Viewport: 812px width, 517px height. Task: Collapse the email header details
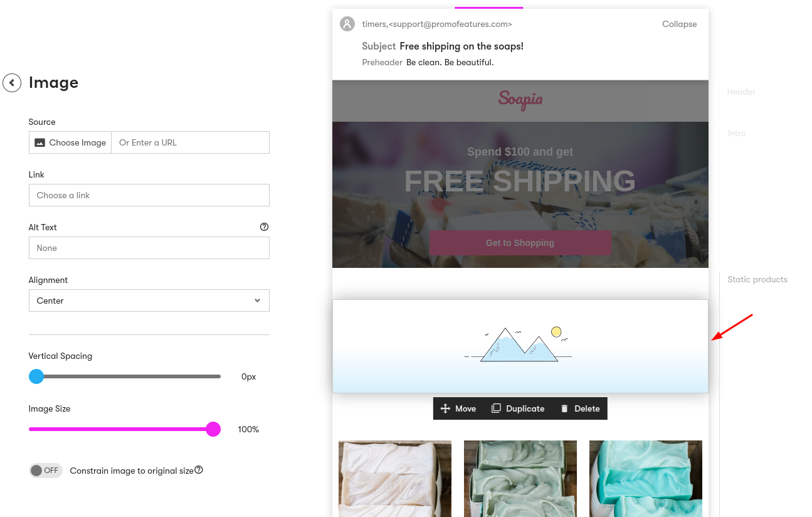[679, 24]
